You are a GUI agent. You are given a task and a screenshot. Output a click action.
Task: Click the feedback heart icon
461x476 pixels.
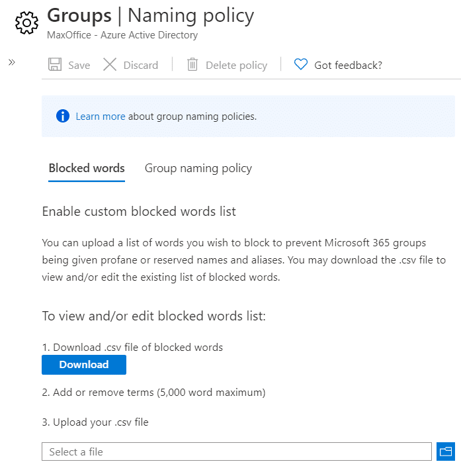(x=301, y=64)
